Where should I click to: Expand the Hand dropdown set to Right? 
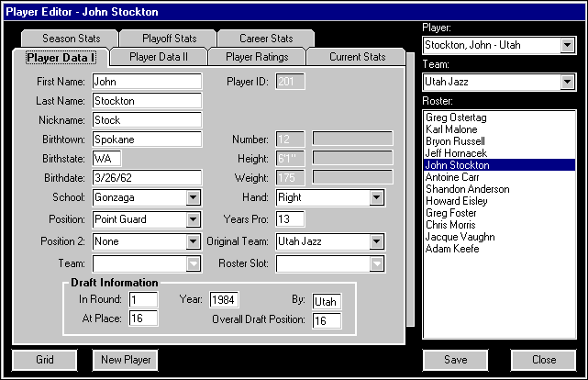(x=375, y=196)
